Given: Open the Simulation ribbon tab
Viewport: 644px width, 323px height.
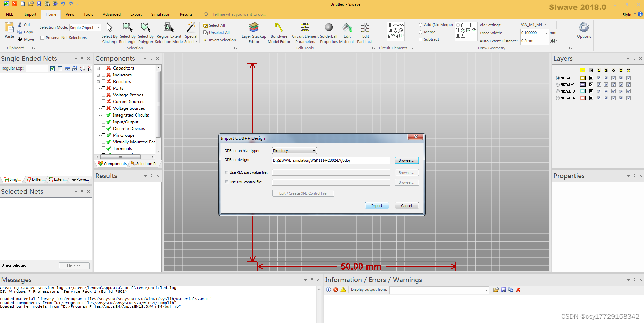Looking at the screenshot, I should (160, 14).
